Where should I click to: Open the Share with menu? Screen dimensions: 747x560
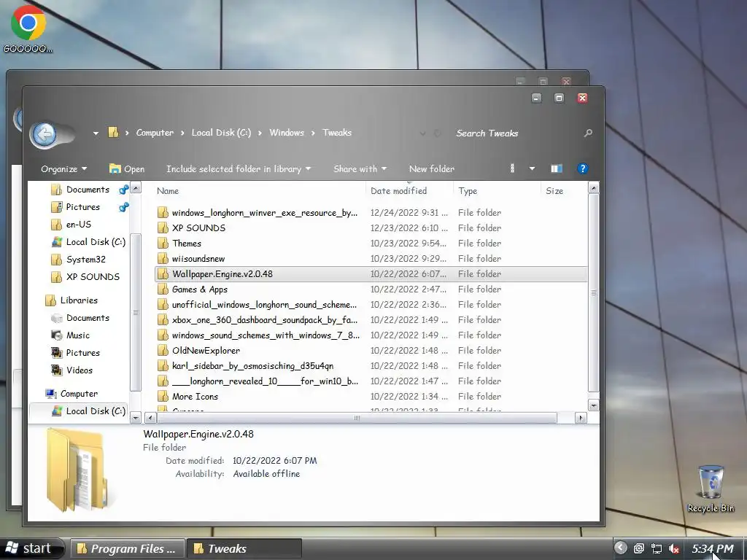(360, 169)
